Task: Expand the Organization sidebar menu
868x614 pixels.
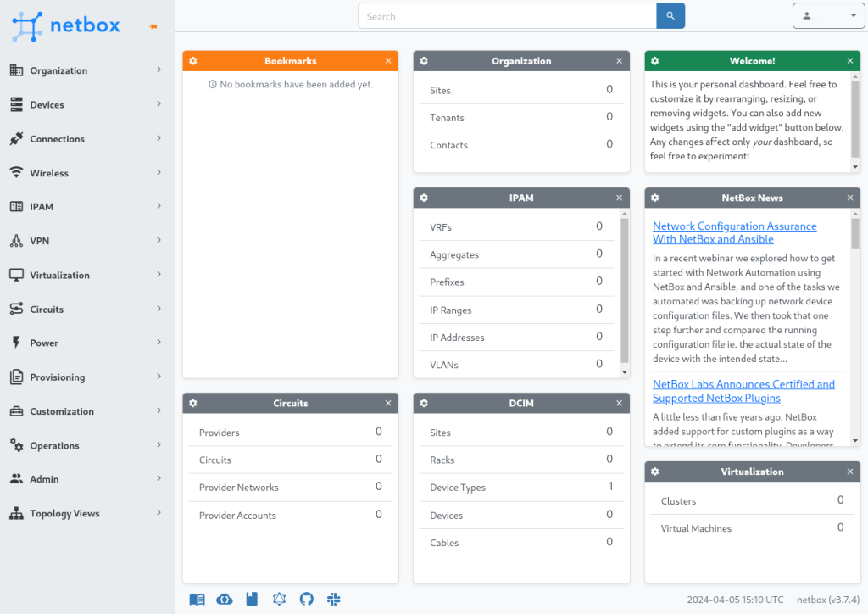Action: (85, 70)
